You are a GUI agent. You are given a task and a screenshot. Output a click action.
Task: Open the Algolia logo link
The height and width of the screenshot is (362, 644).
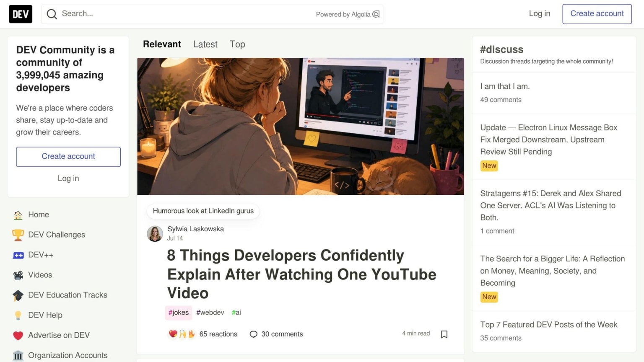376,14
